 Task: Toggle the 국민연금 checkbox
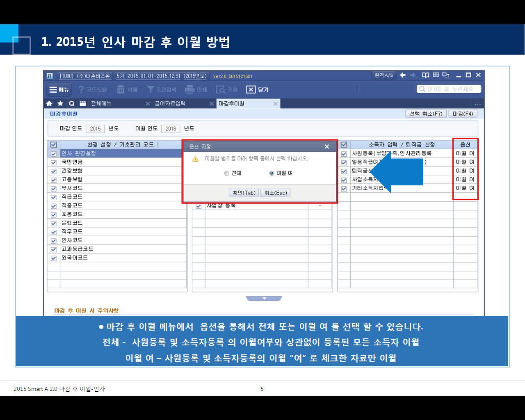click(x=53, y=162)
